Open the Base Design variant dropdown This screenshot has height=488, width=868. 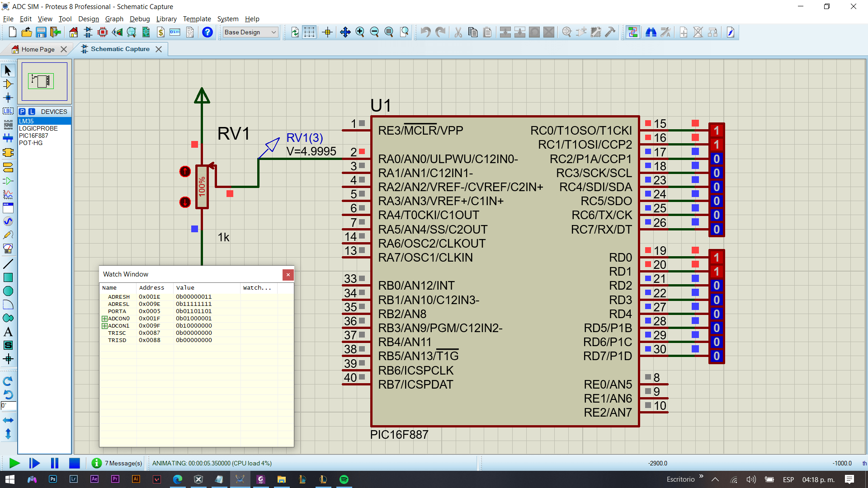coord(250,32)
